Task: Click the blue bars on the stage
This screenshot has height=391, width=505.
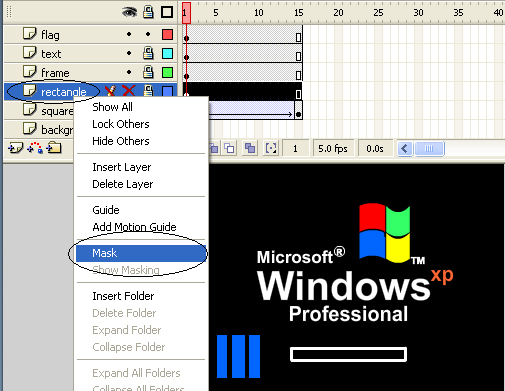Action: [x=238, y=356]
